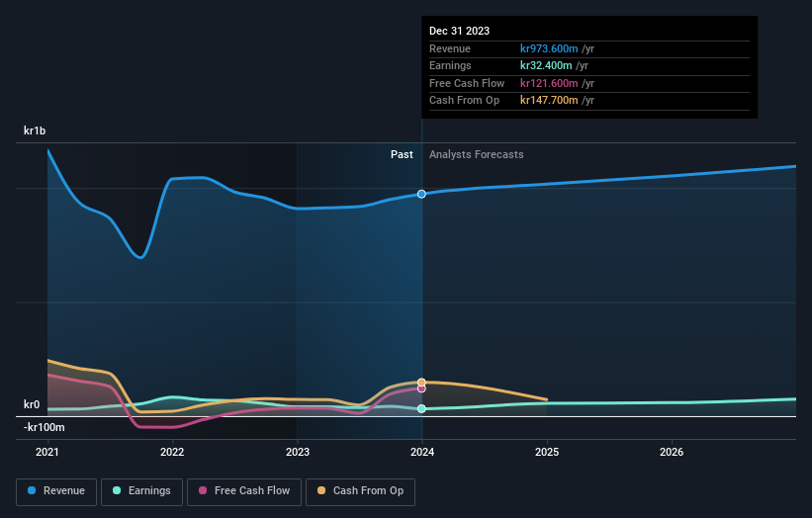Click the 2025 x-axis label

click(x=547, y=453)
